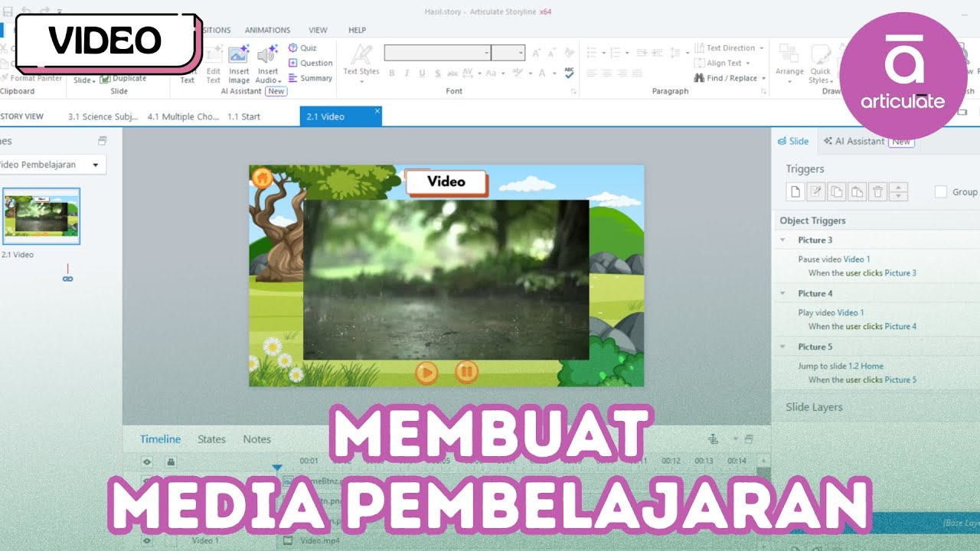Viewport: 980px width, 551px height.
Task: Click the scene panel pop-out icon
Action: point(103,141)
